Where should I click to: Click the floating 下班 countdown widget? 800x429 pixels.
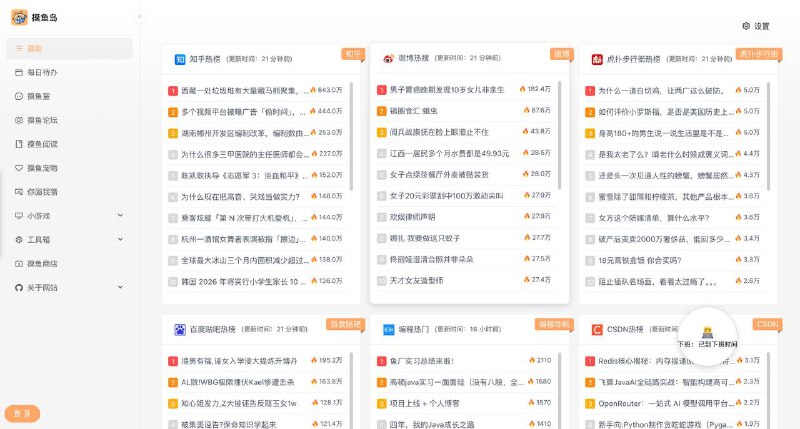coord(707,336)
